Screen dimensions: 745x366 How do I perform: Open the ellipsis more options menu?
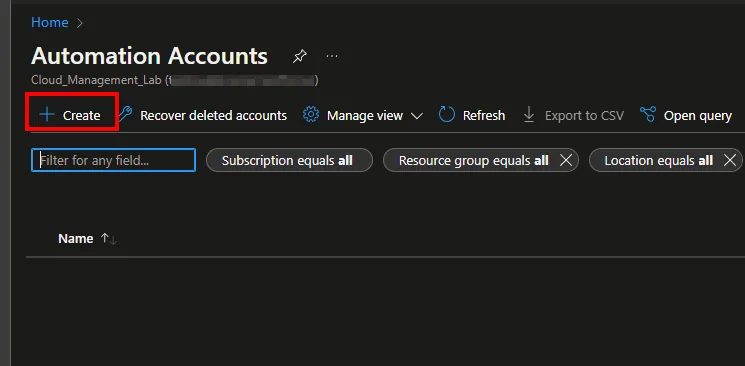[x=332, y=57]
